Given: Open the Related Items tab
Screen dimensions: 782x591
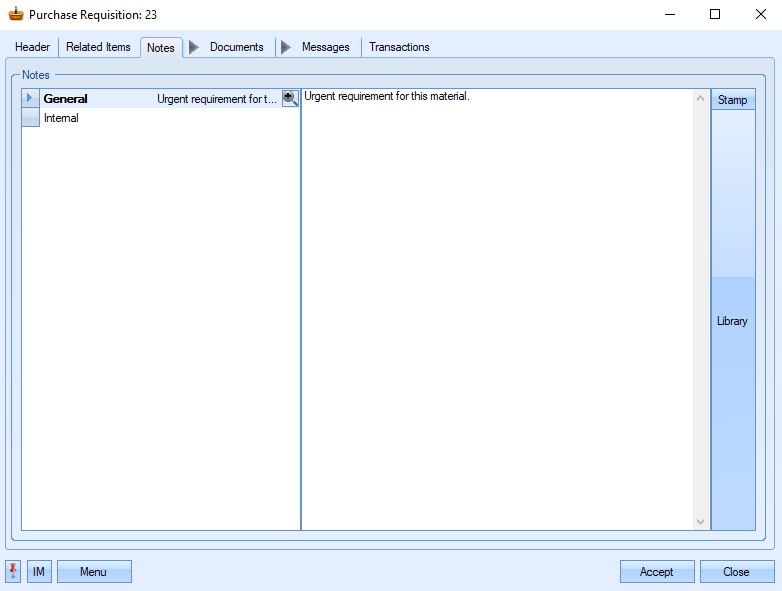Looking at the screenshot, I should click(98, 47).
